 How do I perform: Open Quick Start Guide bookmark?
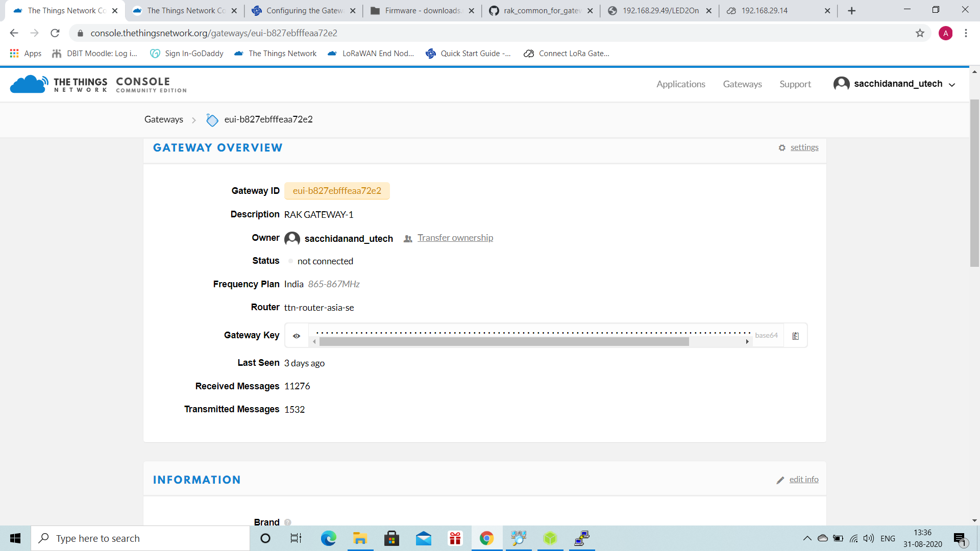coord(468,54)
